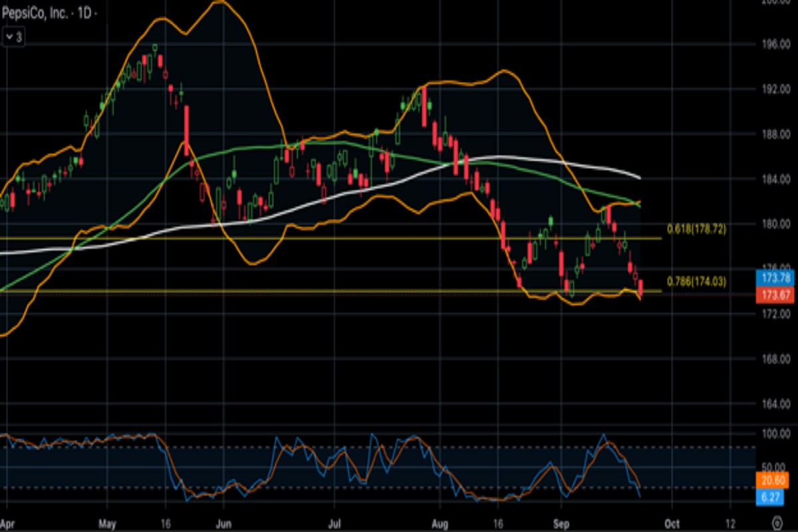The width and height of the screenshot is (798, 532).
Task: Click the 180.00 price axis label
Action: [775, 223]
